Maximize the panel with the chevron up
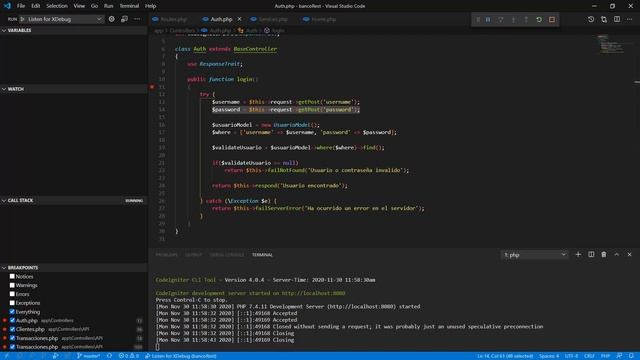 coord(617,254)
